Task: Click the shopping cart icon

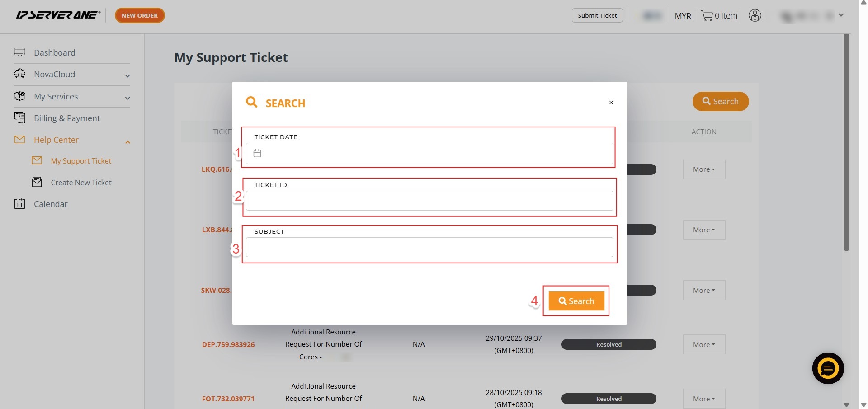Action: pyautogui.click(x=707, y=16)
